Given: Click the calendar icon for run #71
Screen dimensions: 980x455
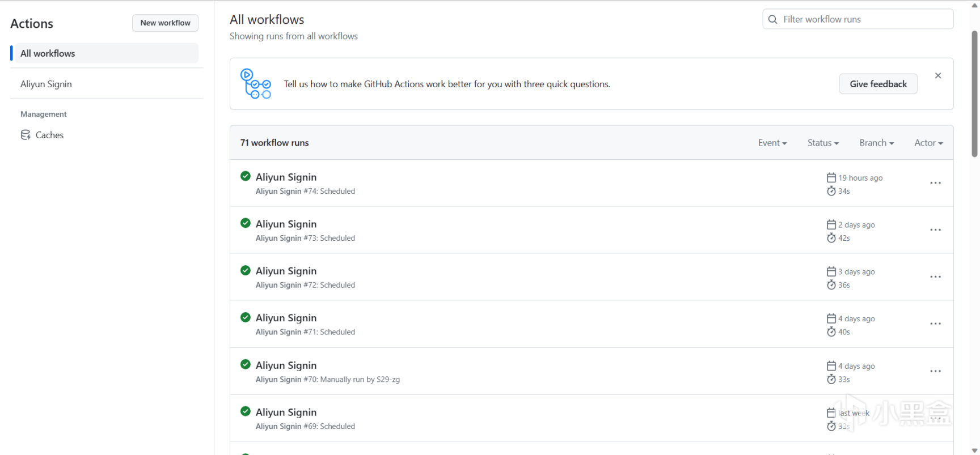Looking at the screenshot, I should click(x=831, y=318).
